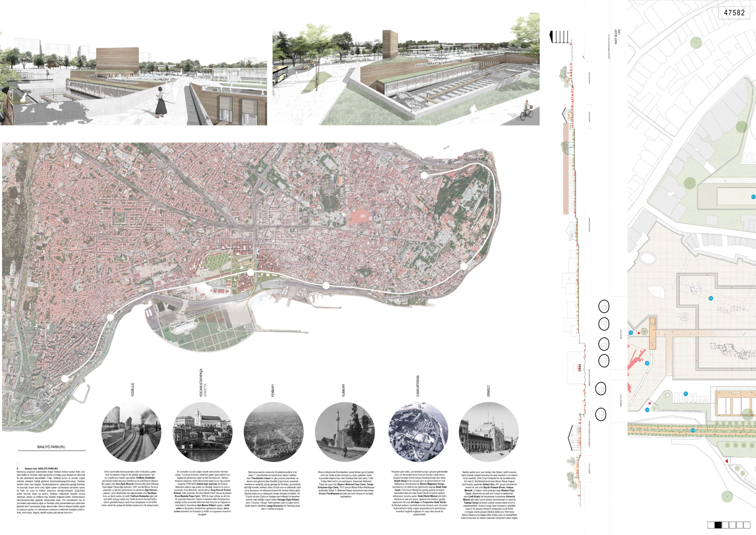The image size is (756, 535).
Task: Select the blue A14 marker
Action: point(753,197)
